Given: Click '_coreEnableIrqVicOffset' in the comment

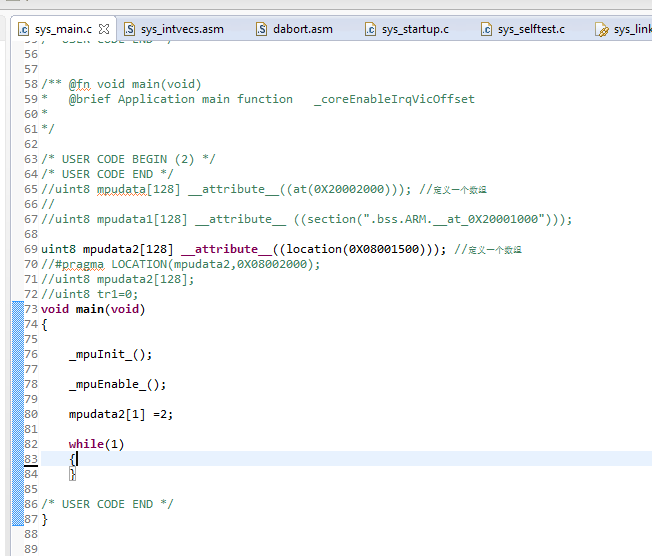Looking at the screenshot, I should tap(394, 99).
